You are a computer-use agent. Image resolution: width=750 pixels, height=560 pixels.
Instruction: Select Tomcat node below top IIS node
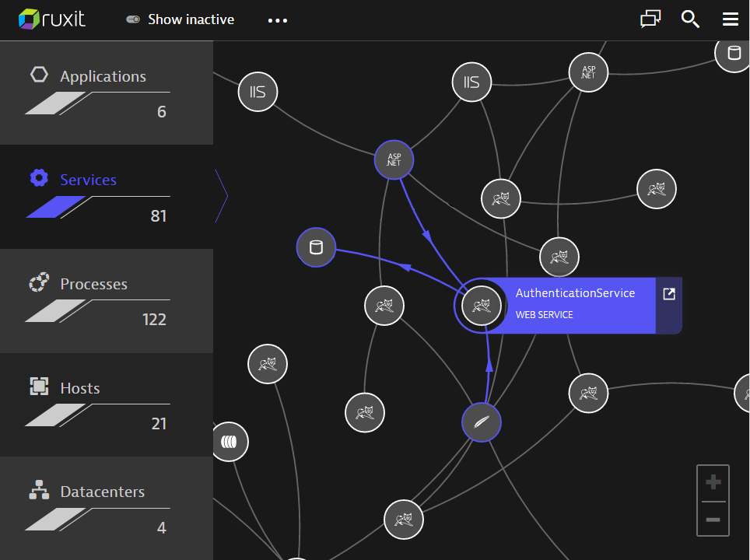(501, 198)
